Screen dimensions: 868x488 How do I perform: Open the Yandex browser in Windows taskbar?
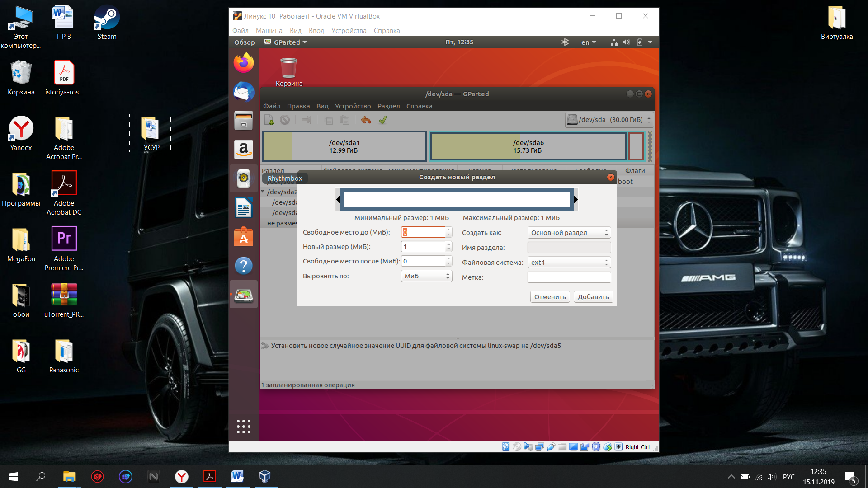tap(182, 477)
